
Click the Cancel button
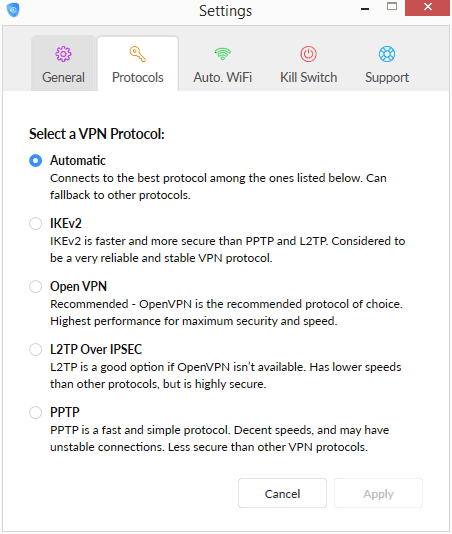pos(282,493)
